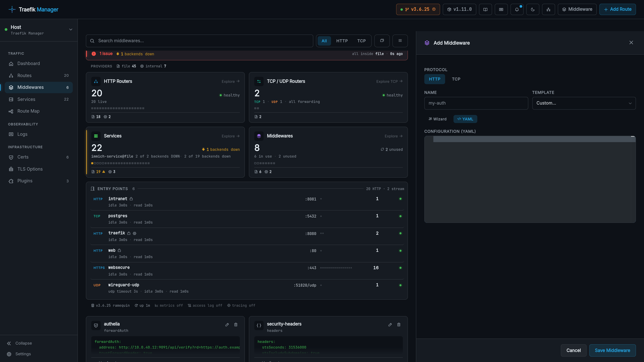Select TCP protocol in Add Middleware
The width and height of the screenshot is (644, 362).
(456, 79)
